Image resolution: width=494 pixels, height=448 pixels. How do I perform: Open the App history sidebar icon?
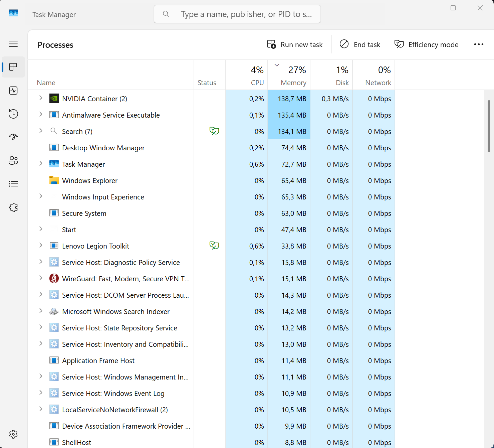point(13,114)
